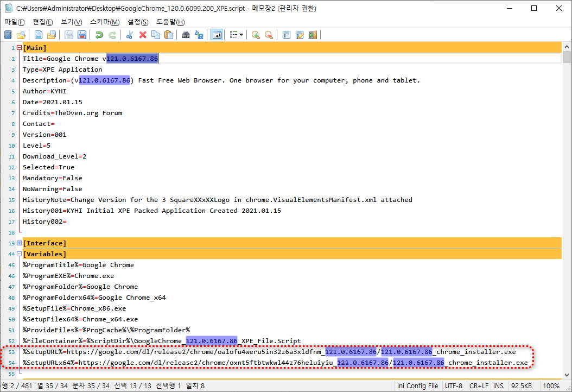Click the '%FileContainer%' line
Viewport: 572px width, 392px height.
click(x=162, y=341)
